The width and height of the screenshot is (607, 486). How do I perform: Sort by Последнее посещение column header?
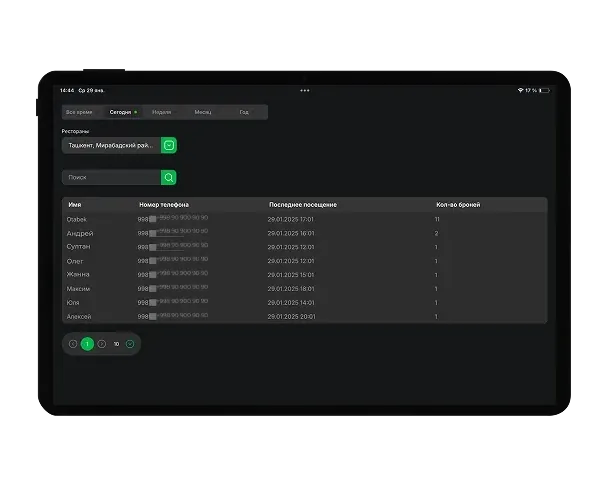[x=303, y=204]
